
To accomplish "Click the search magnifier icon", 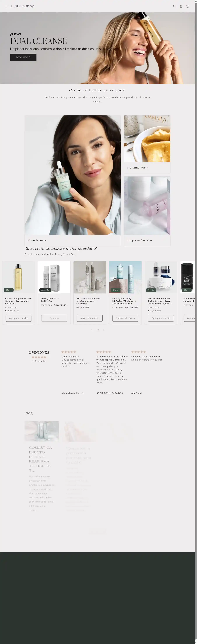I will pyautogui.click(x=175, y=6).
